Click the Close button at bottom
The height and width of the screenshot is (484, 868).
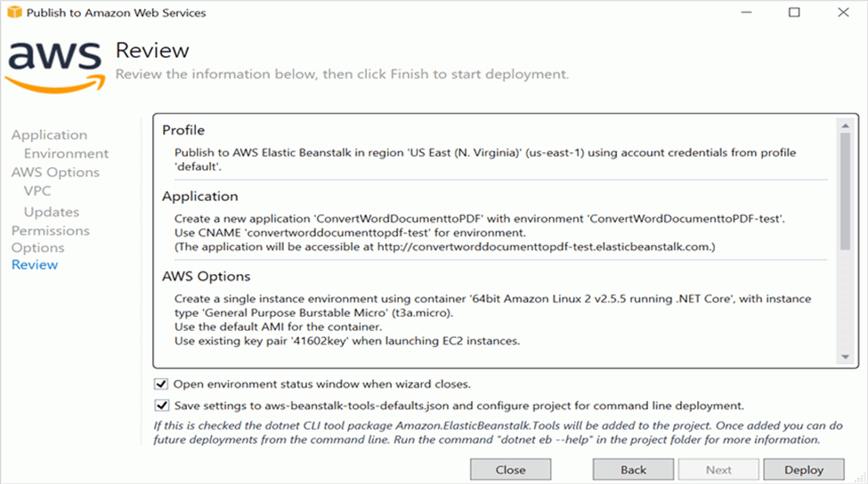510,470
